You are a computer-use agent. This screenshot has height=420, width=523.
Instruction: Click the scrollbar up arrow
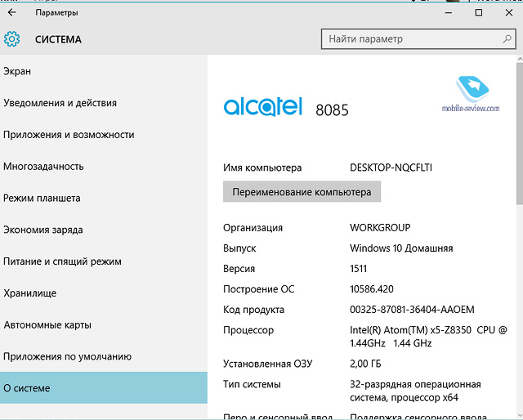(x=520, y=59)
